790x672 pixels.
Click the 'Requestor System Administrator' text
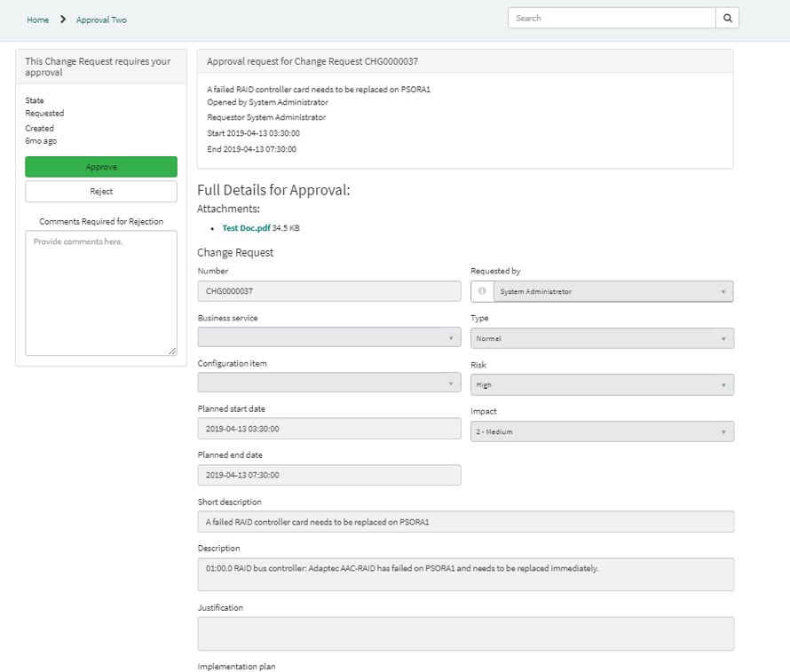(266, 117)
